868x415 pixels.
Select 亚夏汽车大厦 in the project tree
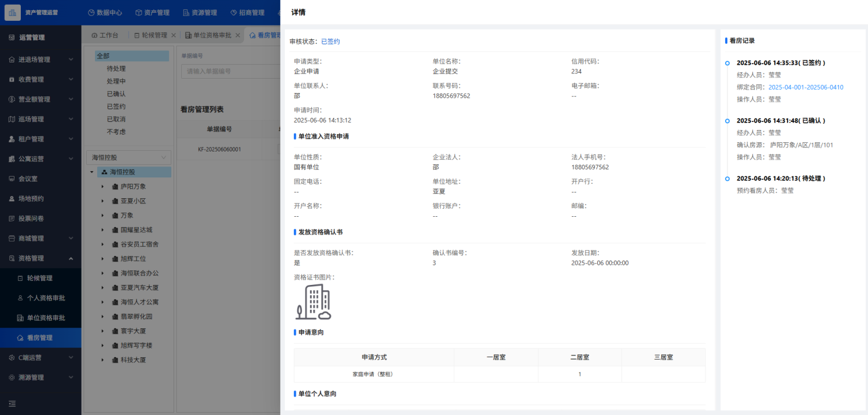coord(139,288)
